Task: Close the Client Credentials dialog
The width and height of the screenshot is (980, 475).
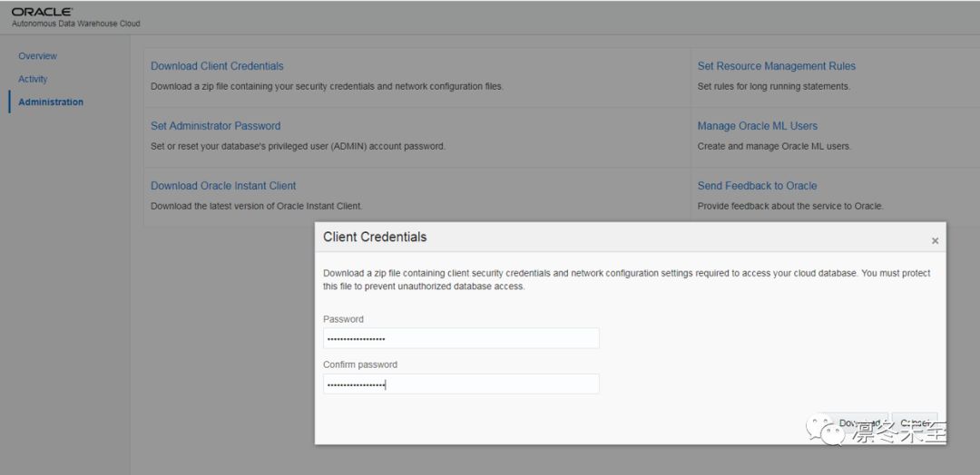Action: click(935, 241)
